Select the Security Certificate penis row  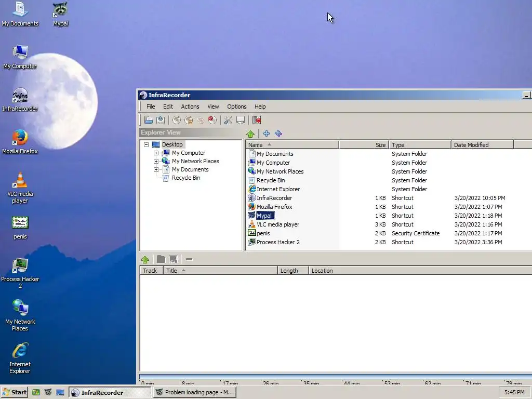pos(389,233)
